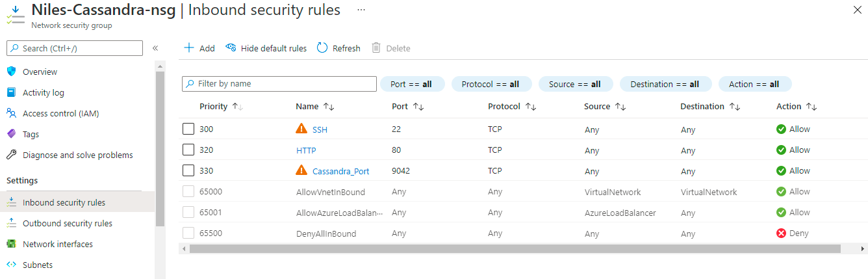Click the Overview shield icon in sidebar
Screen dimensions: 868x279
(11, 72)
